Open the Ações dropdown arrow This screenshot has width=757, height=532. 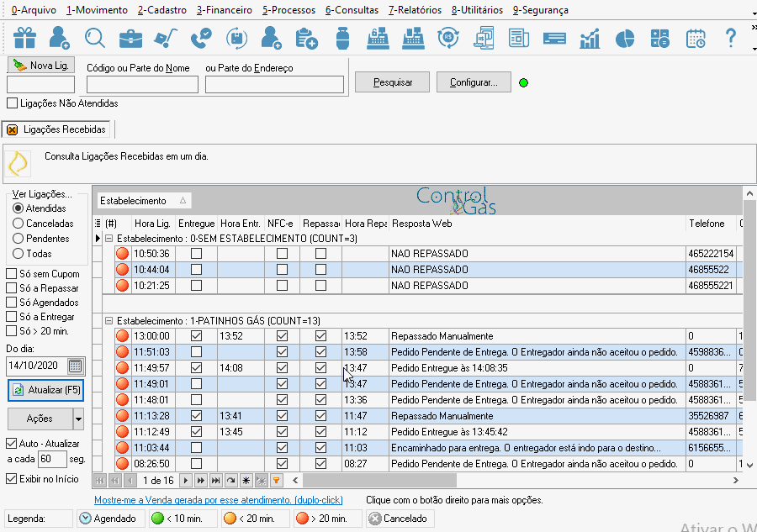[78, 419]
